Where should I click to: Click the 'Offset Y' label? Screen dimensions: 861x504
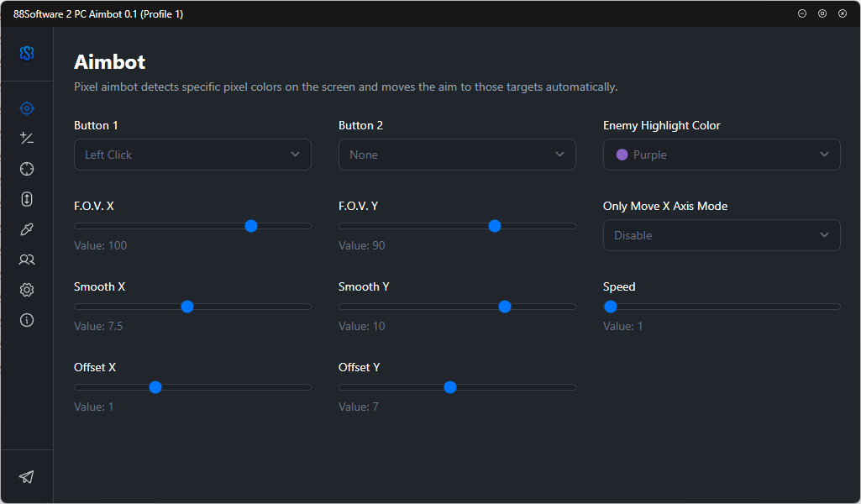tap(360, 367)
